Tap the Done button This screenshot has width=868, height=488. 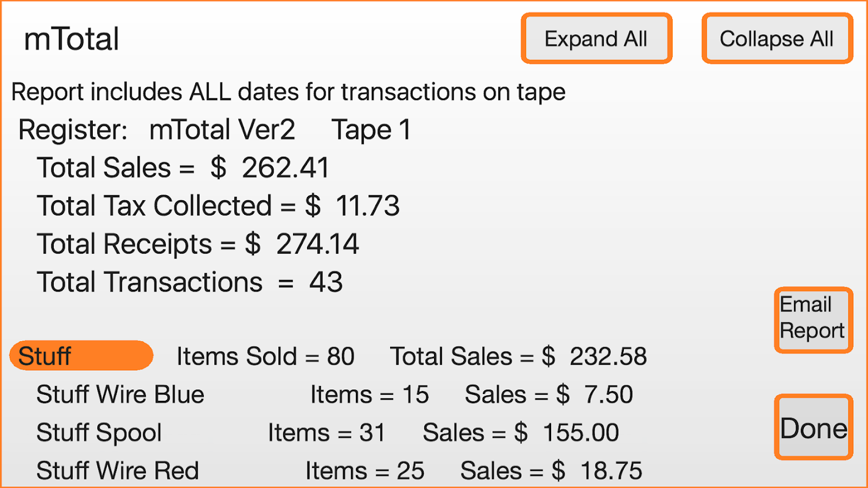pyautogui.click(x=813, y=427)
